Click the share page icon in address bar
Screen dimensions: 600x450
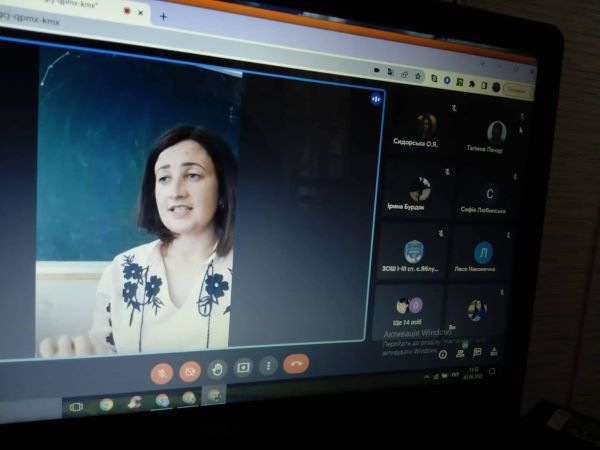pos(404,75)
